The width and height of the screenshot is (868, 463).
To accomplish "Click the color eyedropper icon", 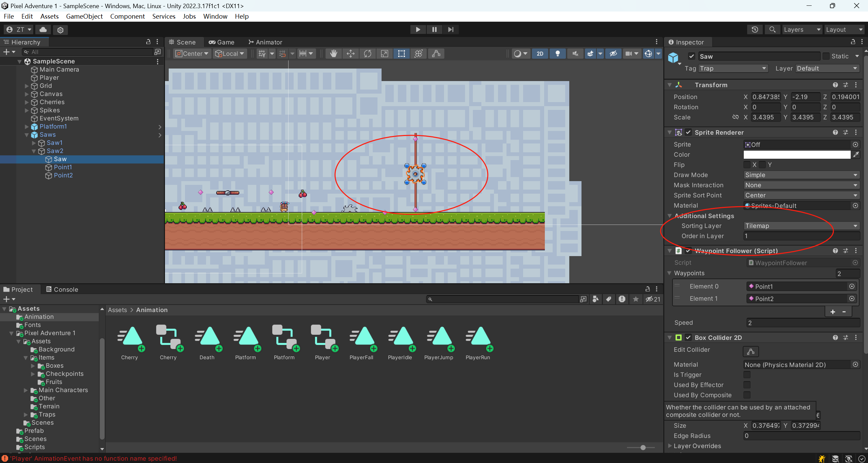I will point(856,155).
